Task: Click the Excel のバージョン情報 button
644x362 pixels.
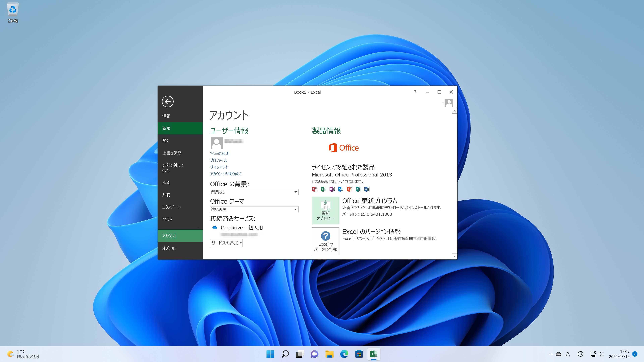Action: pos(326,241)
